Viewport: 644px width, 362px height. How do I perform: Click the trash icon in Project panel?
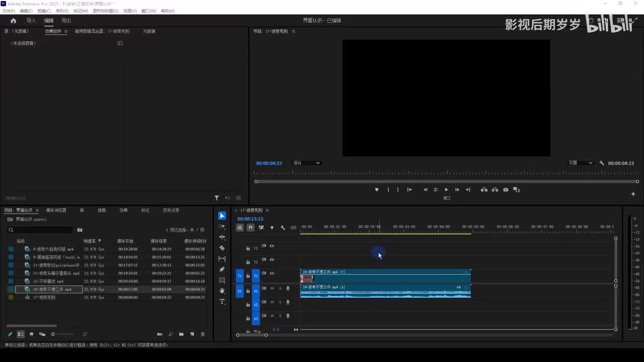203,334
